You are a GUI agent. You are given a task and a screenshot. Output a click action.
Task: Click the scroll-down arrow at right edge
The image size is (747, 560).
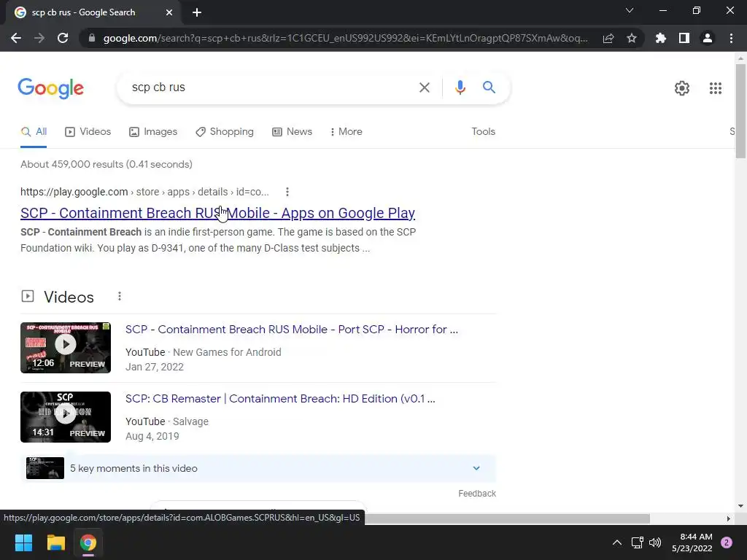[740, 506]
